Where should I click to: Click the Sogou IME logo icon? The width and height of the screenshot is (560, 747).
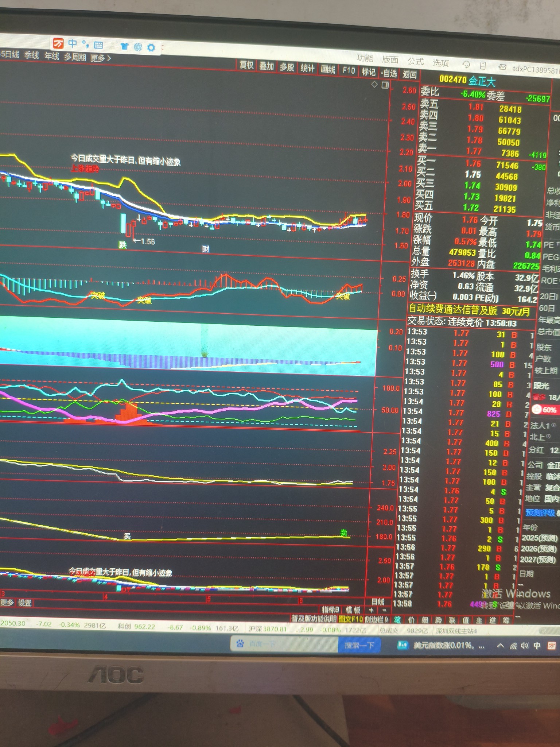[58, 44]
